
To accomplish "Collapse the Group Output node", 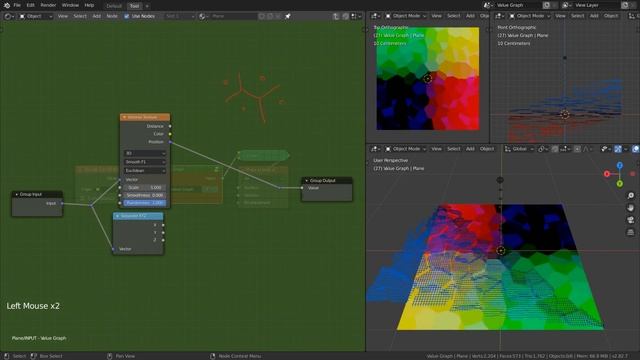I will tap(307, 180).
